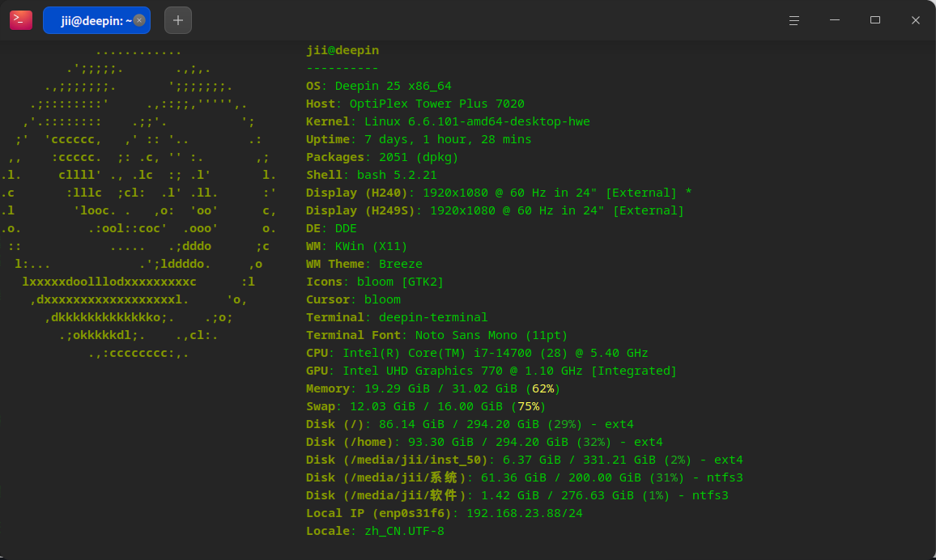The width and height of the screenshot is (936, 560).
Task: Open a new terminal tab
Action: (x=178, y=20)
